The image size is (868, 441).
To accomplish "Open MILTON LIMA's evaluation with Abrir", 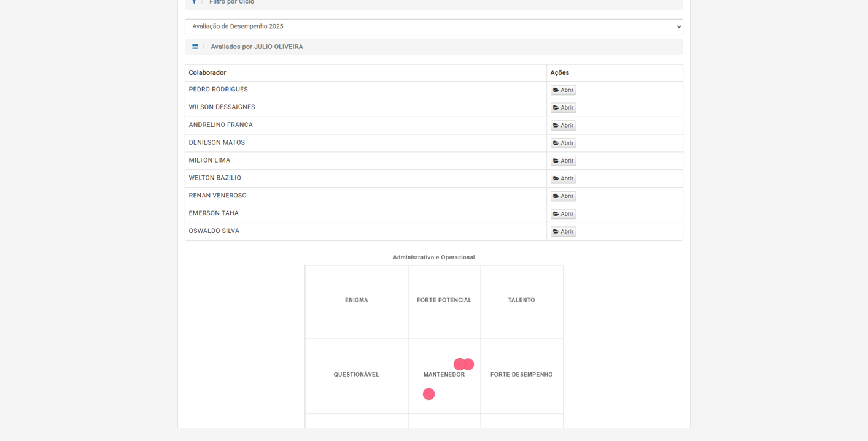I will tap(563, 161).
